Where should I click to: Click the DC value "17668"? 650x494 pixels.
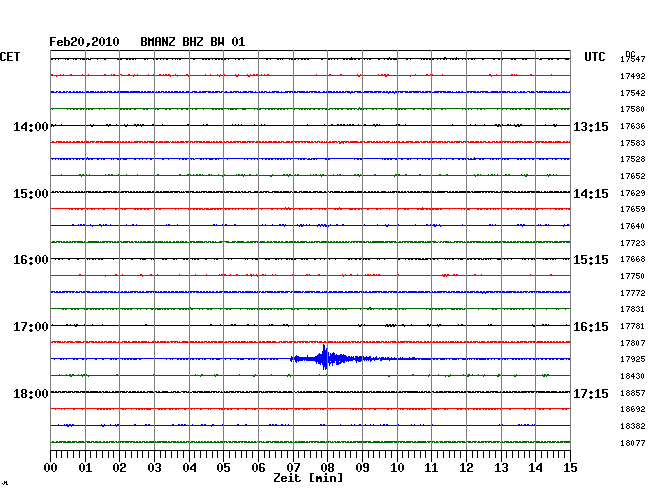(x=633, y=259)
